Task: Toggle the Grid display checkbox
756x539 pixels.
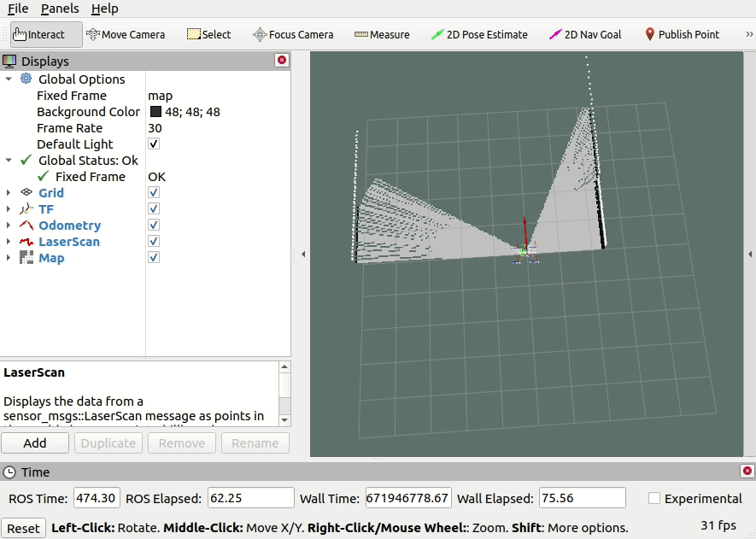Action: point(154,192)
